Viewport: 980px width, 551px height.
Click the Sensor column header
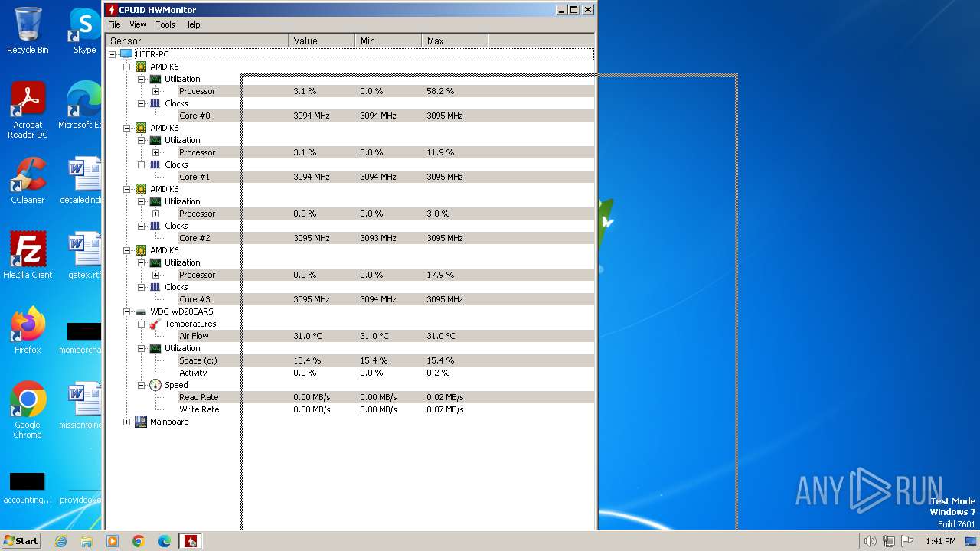[x=197, y=41]
